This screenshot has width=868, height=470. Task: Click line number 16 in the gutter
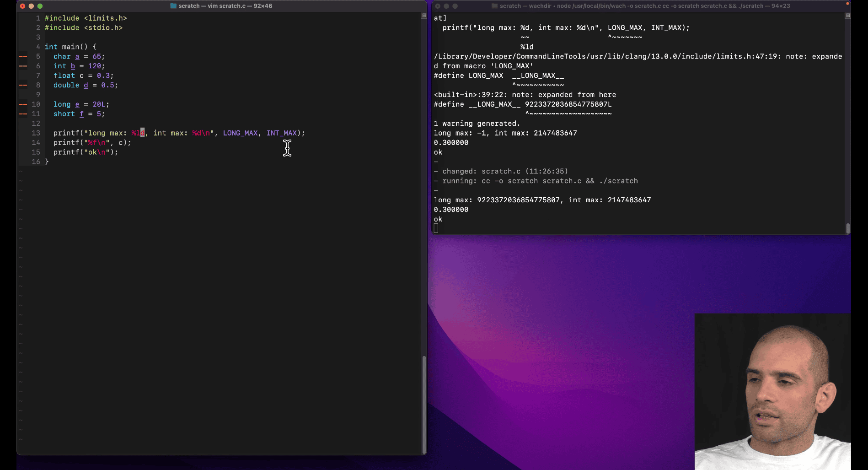point(36,162)
